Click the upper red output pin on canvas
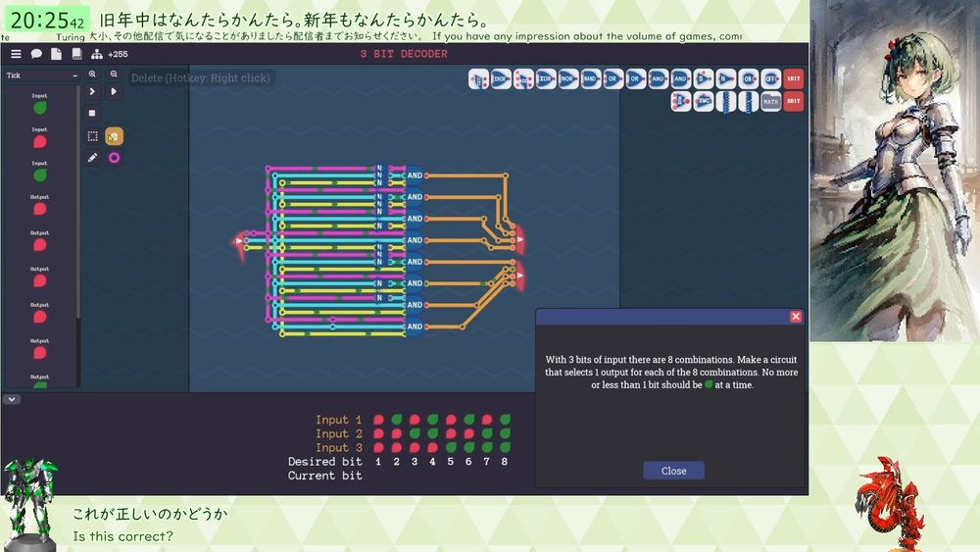Image resolution: width=980 pixels, height=552 pixels. click(x=518, y=240)
